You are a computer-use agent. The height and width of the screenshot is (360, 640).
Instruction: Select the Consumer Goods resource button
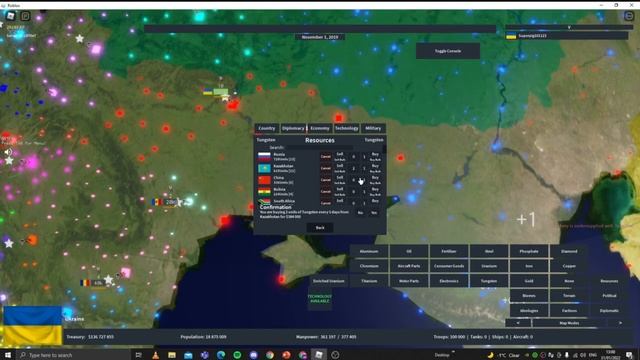(449, 266)
